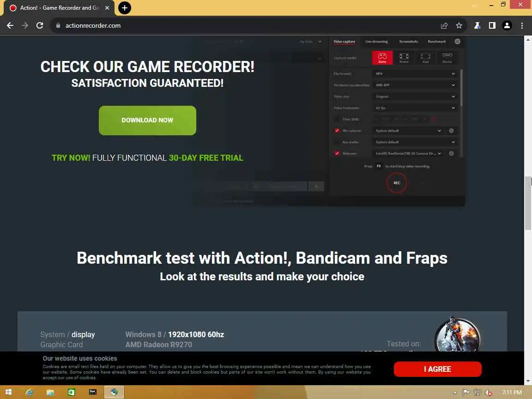Launch Internet Explorer from taskbar

tap(30, 392)
